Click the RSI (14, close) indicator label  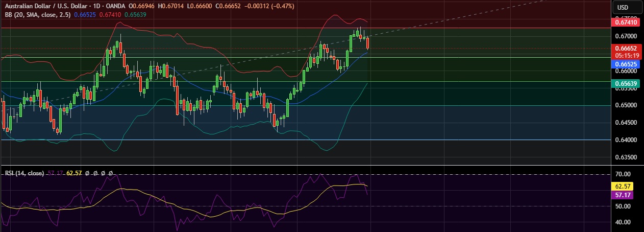point(23,174)
